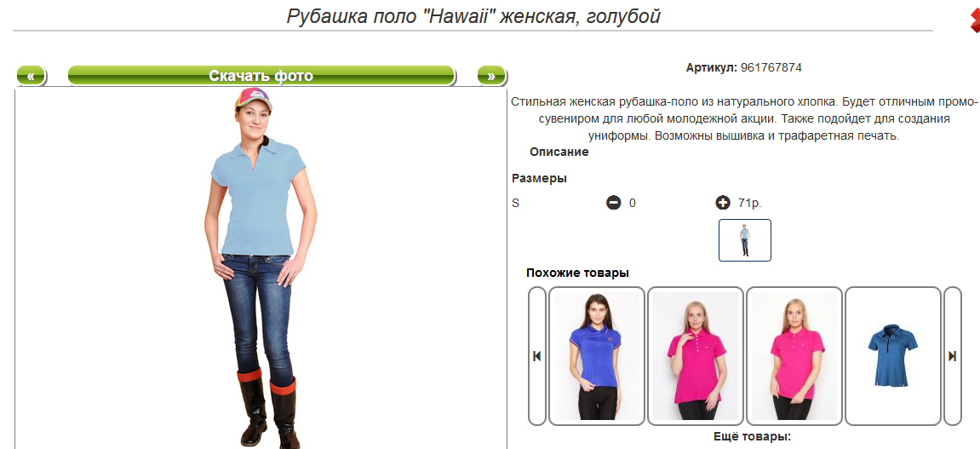Open the dark blue polo shirt product
The width and height of the screenshot is (980, 449).
(893, 356)
